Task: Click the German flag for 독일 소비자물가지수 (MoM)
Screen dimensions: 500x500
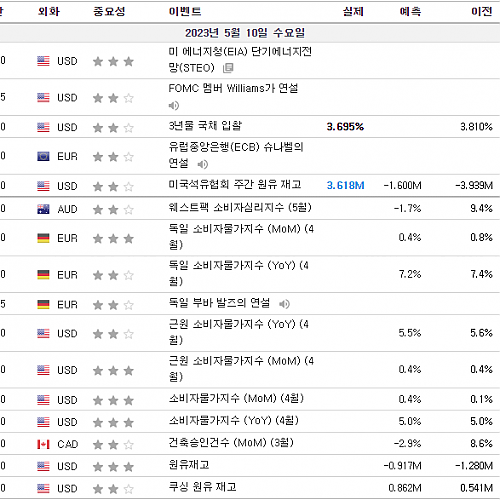Action: coord(43,238)
